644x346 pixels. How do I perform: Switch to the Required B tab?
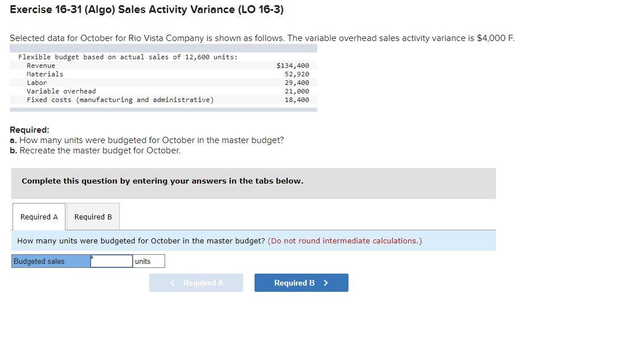(x=93, y=217)
